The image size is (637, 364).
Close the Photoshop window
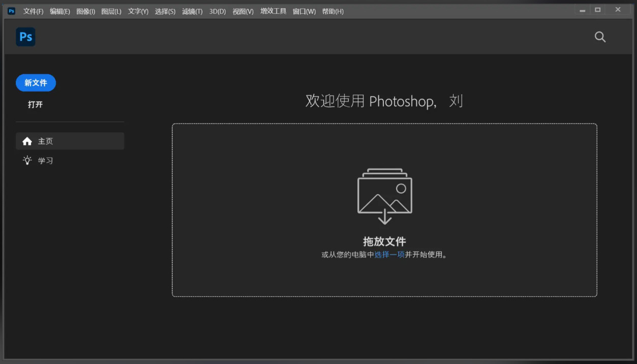click(x=618, y=11)
